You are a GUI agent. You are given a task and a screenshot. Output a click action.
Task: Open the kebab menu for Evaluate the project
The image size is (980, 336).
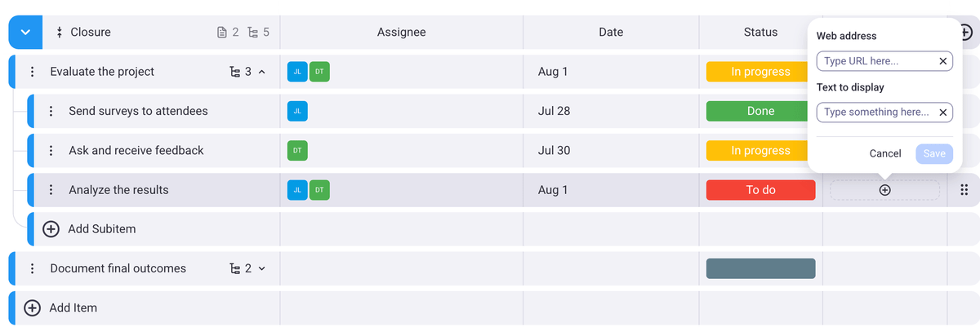click(x=32, y=72)
